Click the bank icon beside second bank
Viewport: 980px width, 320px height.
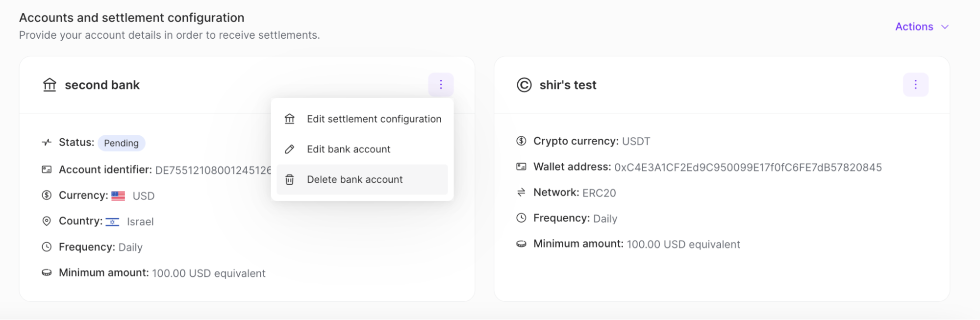[49, 84]
